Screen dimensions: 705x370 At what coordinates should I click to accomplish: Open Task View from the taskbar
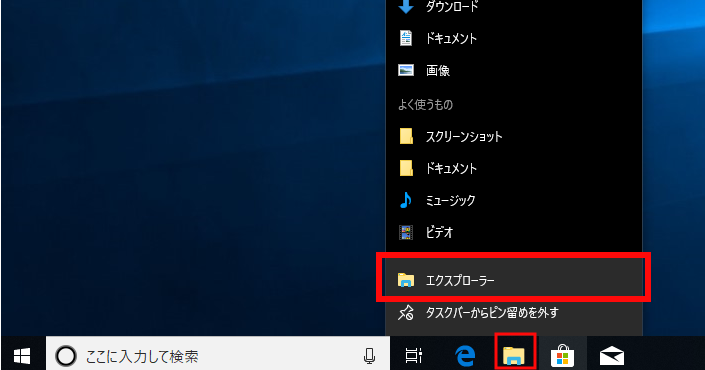pos(414,356)
